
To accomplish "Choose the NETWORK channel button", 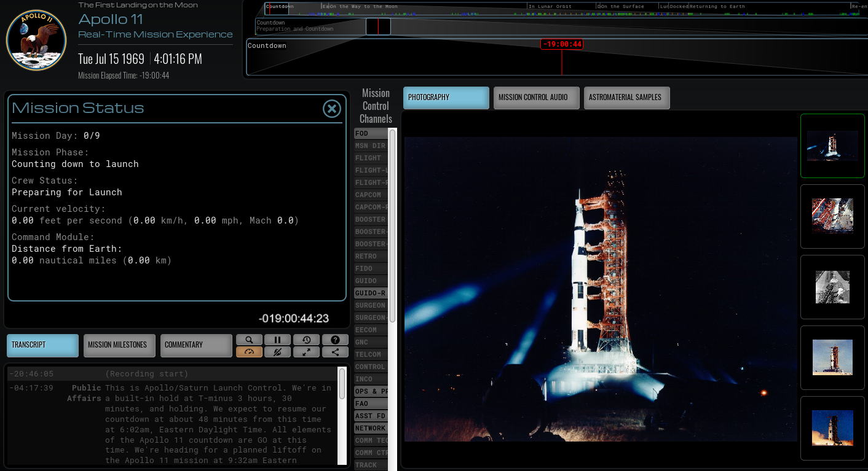I will coord(371,428).
